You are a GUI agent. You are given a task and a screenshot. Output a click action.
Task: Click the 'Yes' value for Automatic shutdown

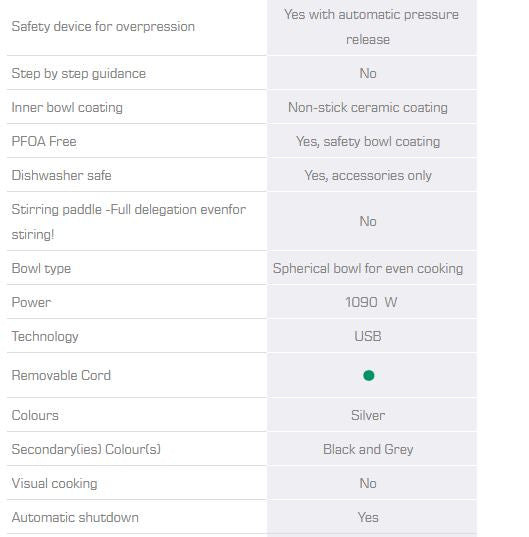[368, 517]
